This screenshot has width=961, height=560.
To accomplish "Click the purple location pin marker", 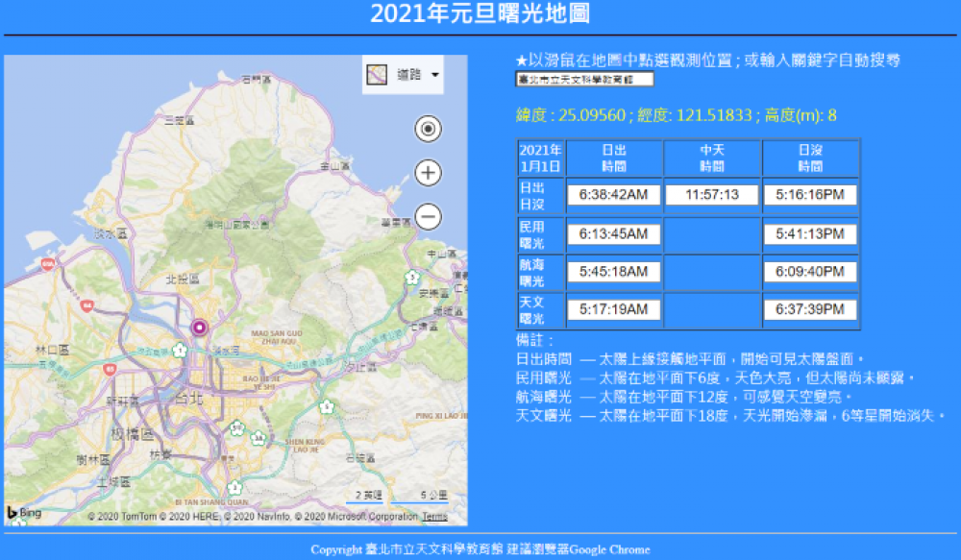I will coord(200,329).
